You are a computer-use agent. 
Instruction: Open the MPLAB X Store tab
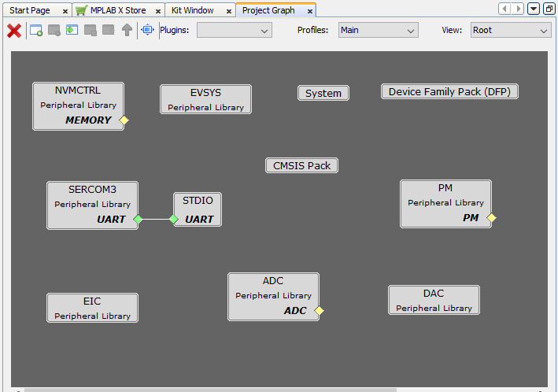117,10
